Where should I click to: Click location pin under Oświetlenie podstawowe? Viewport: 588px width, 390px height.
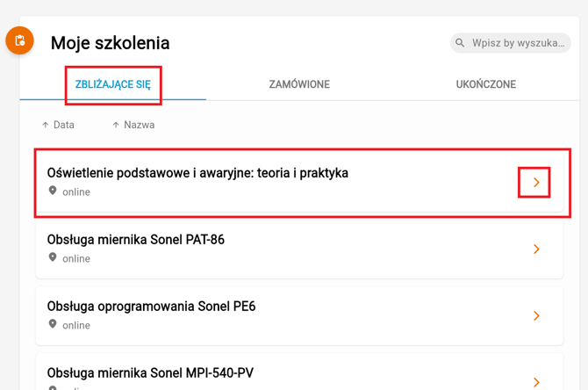click(53, 191)
